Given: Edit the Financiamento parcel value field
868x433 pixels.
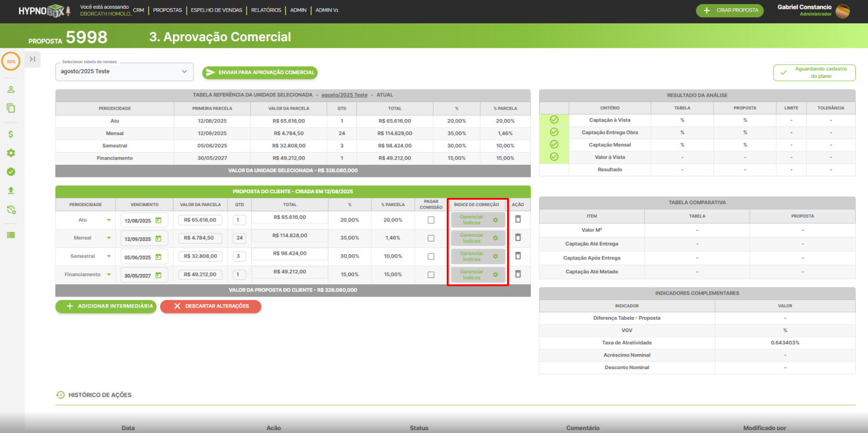Looking at the screenshot, I should (200, 275).
